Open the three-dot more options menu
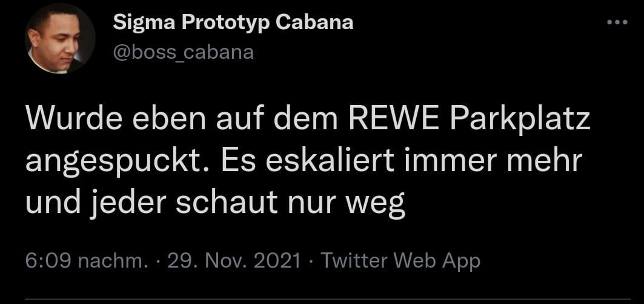Image resolution: width=644 pixels, height=304 pixels. coord(617,22)
